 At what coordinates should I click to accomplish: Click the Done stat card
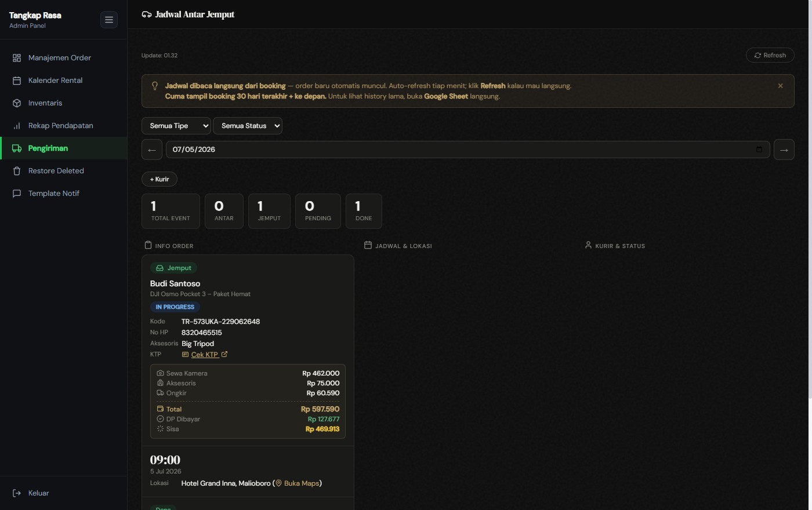364,211
